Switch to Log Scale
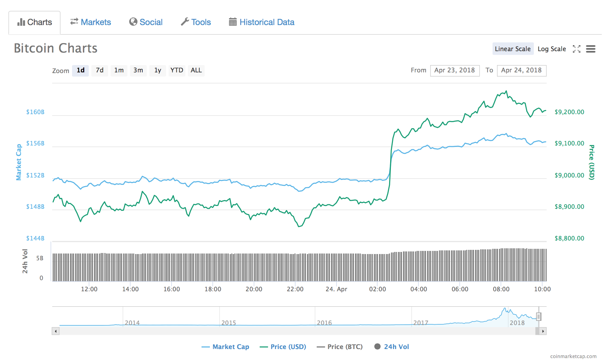Viewport: 607px width, 364px height. [x=552, y=49]
